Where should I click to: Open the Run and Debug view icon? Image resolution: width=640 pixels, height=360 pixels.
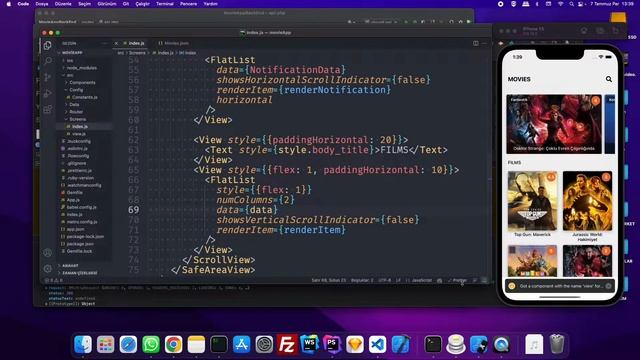tap(48, 93)
